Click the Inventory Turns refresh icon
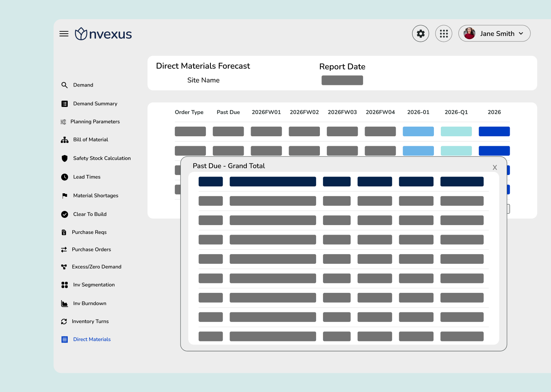The width and height of the screenshot is (551, 392). (x=64, y=322)
